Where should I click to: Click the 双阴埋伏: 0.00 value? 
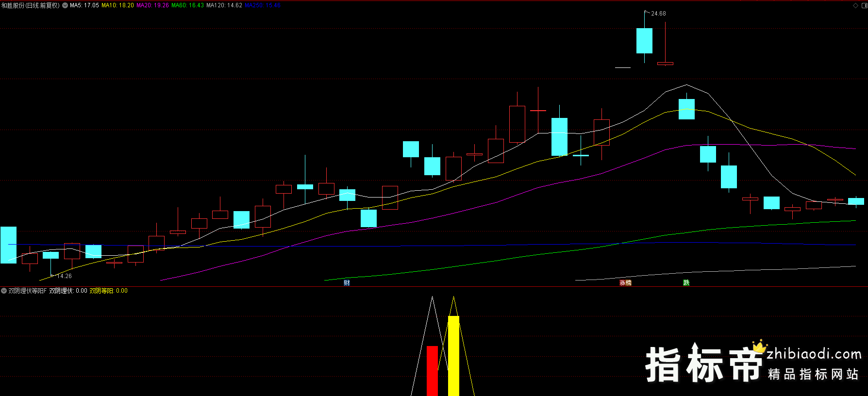[x=68, y=291]
